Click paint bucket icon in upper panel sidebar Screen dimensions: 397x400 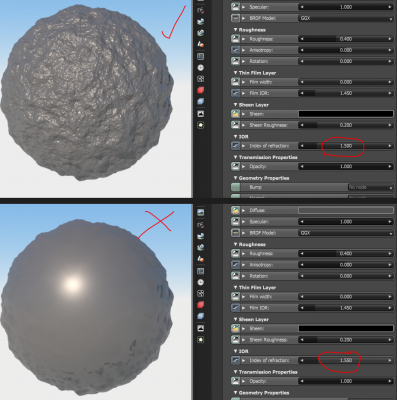[x=200, y=44]
